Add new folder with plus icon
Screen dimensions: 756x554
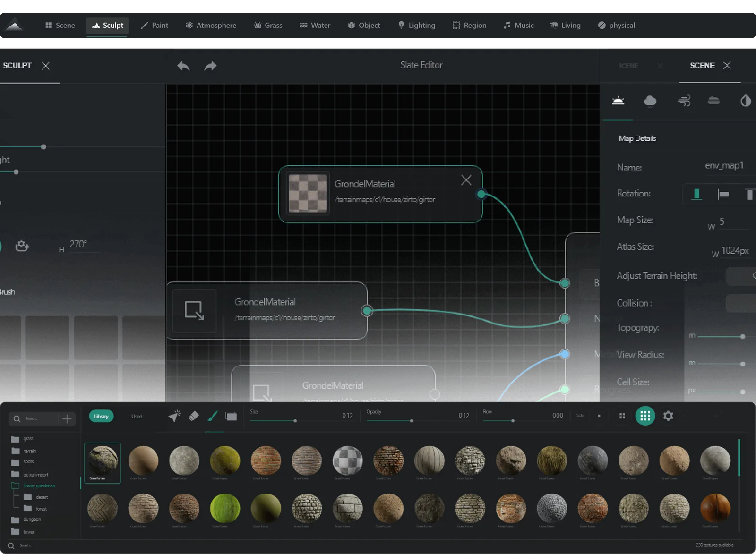[x=67, y=419]
